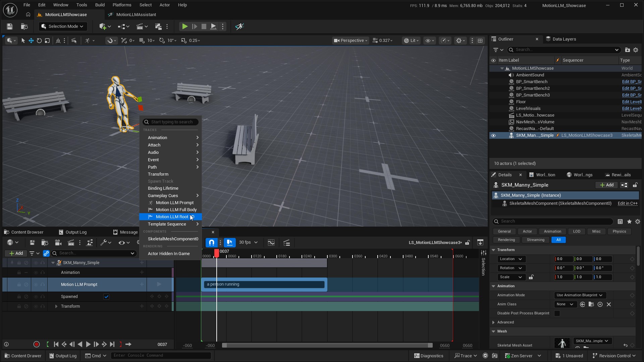Switch to MotionLLMAssistant tab
The width and height of the screenshot is (644, 362).
[132, 15]
